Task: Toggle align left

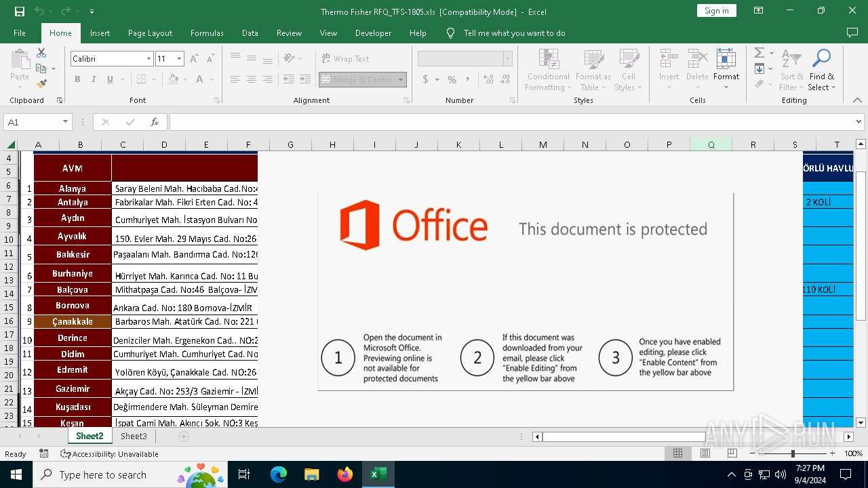Action: click(x=235, y=79)
